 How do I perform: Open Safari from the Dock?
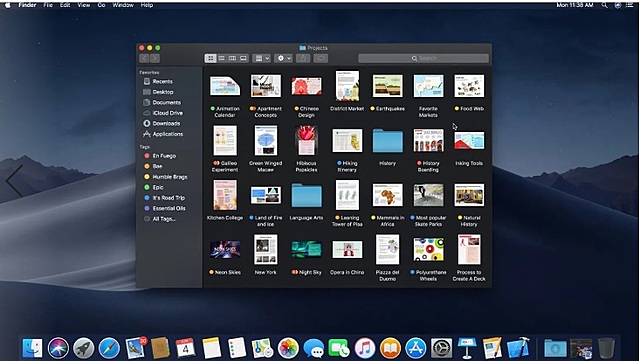click(109, 348)
